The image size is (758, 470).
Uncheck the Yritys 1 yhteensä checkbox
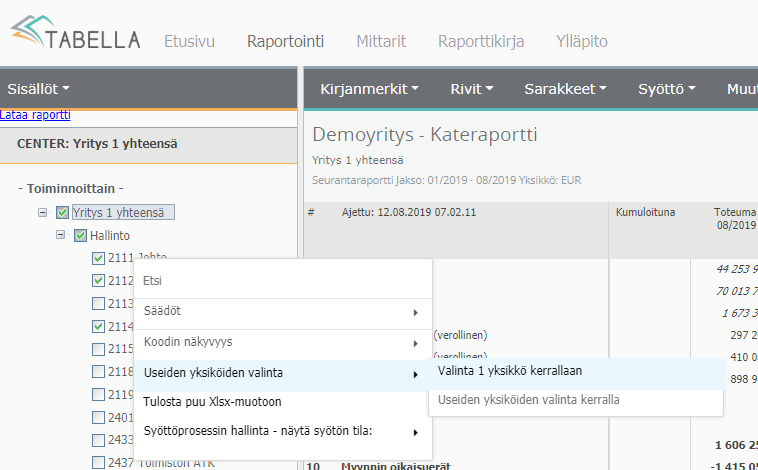coord(62,212)
